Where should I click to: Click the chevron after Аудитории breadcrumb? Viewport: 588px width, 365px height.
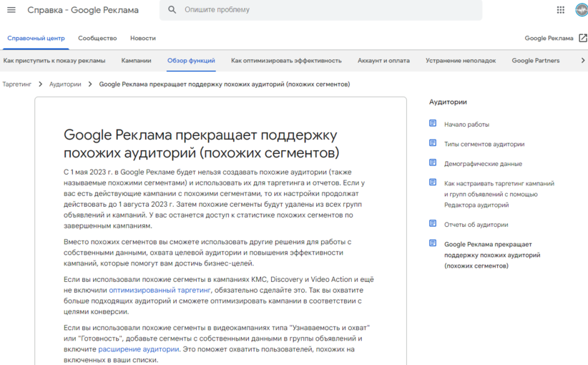(90, 84)
